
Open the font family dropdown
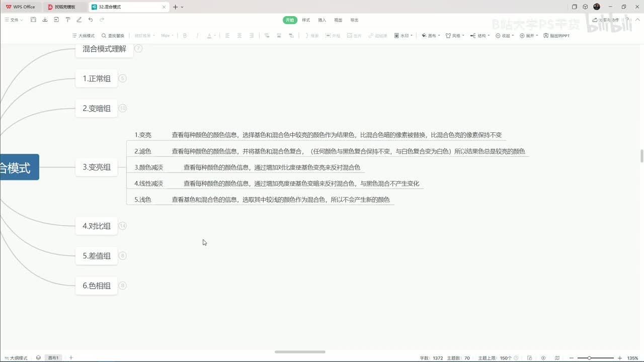point(144,36)
